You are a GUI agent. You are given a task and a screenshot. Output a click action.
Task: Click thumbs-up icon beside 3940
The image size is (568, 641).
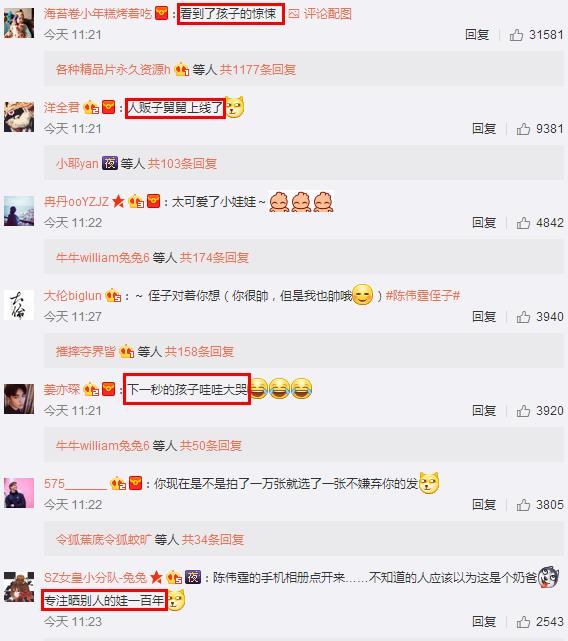click(x=523, y=317)
